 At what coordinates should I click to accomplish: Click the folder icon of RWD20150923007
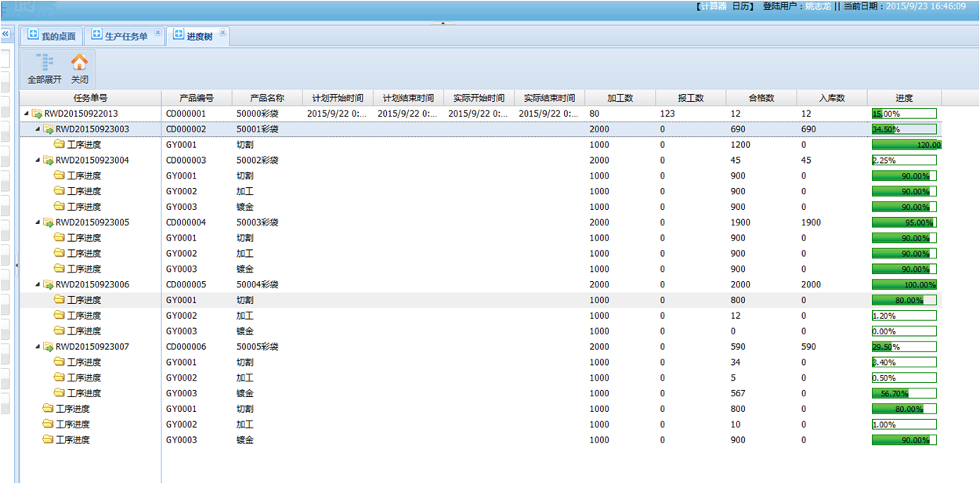tap(48, 347)
